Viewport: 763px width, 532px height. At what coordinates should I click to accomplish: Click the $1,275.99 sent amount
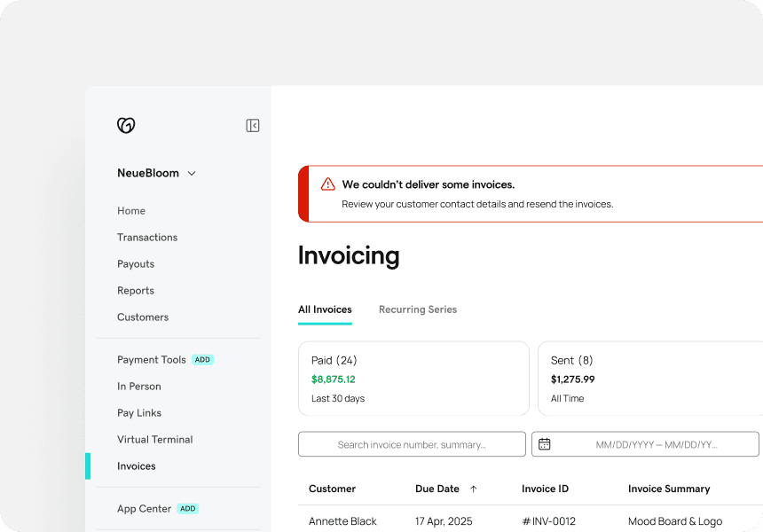573,379
